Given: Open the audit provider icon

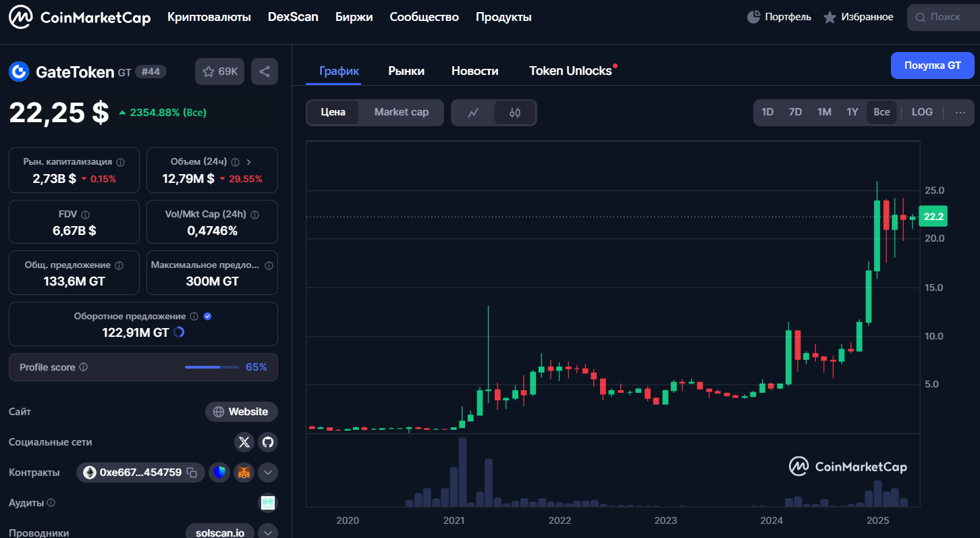Looking at the screenshot, I should [x=268, y=503].
